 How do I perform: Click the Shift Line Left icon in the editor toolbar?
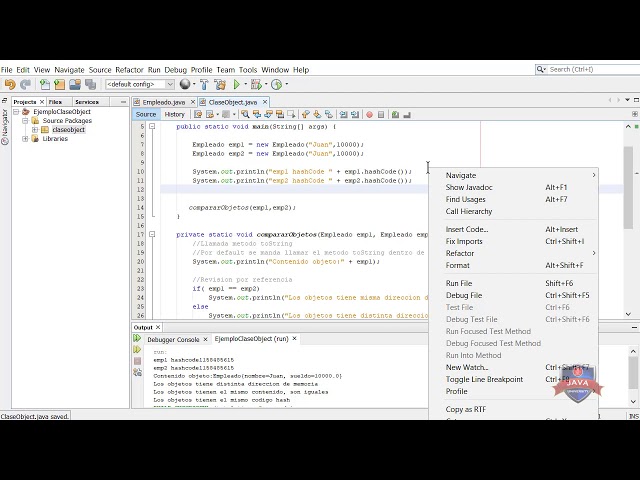(x=343, y=115)
